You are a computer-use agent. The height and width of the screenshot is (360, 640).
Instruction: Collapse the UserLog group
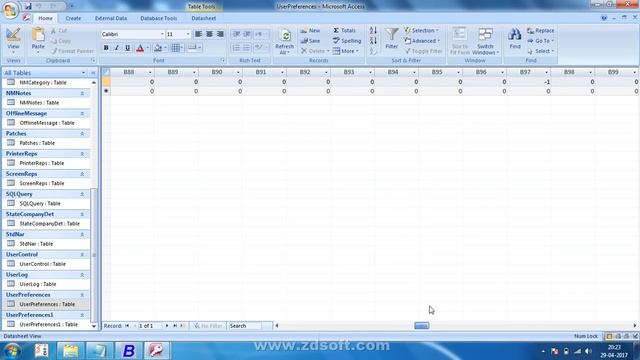[x=82, y=275]
